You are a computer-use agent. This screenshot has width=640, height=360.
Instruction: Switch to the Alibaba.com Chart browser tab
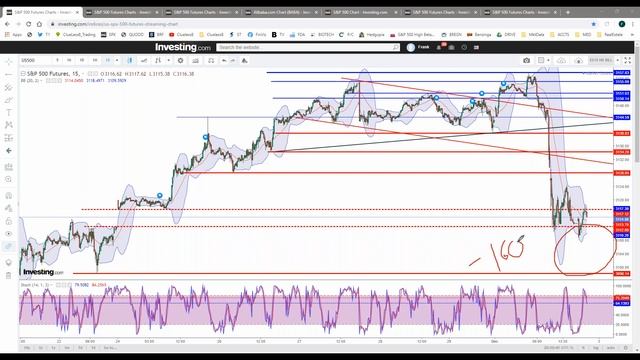tap(281, 12)
